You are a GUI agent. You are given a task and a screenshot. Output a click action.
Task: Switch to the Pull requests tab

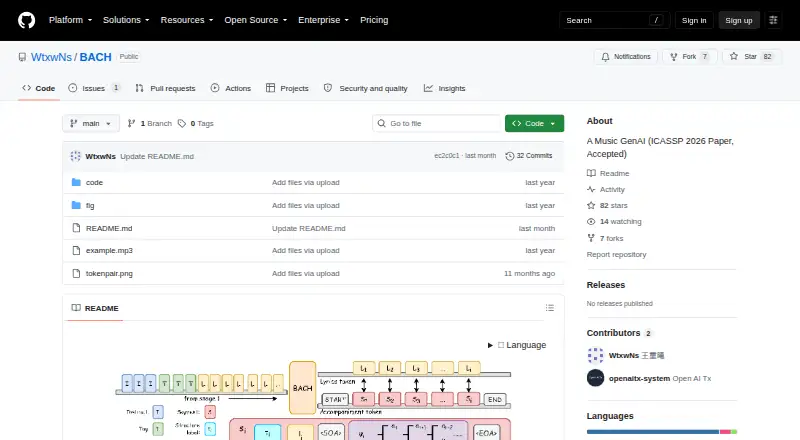(x=165, y=88)
